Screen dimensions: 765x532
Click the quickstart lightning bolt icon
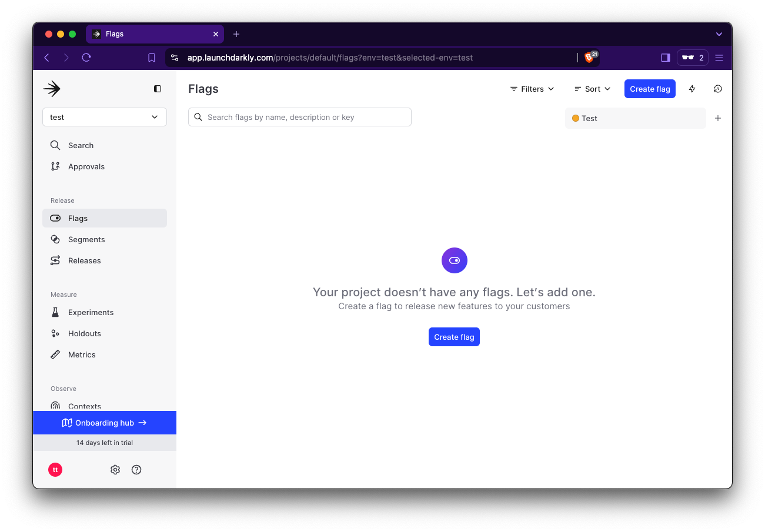692,89
